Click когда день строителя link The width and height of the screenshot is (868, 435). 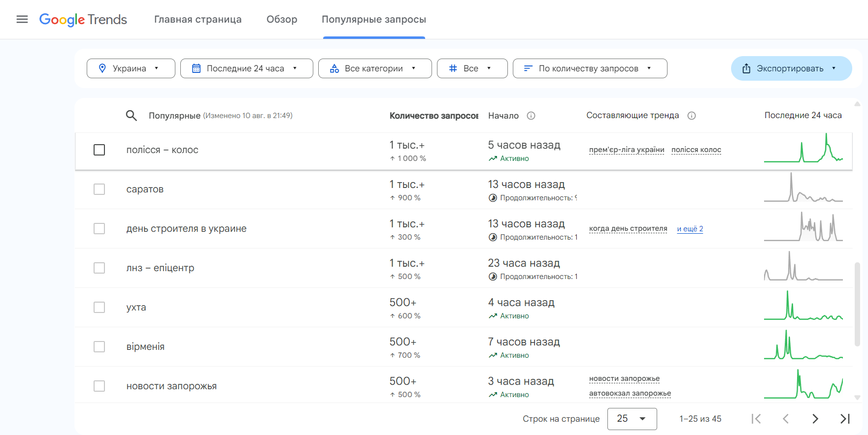point(628,228)
